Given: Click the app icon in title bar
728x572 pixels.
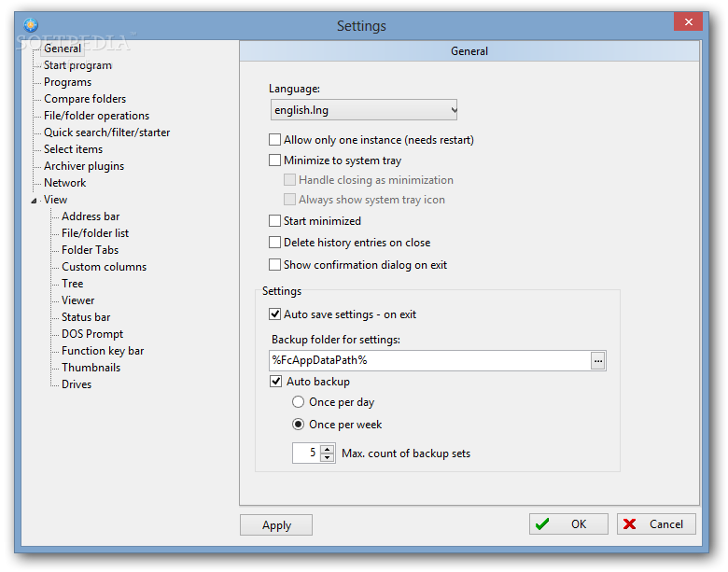Looking at the screenshot, I should tap(31, 24).
